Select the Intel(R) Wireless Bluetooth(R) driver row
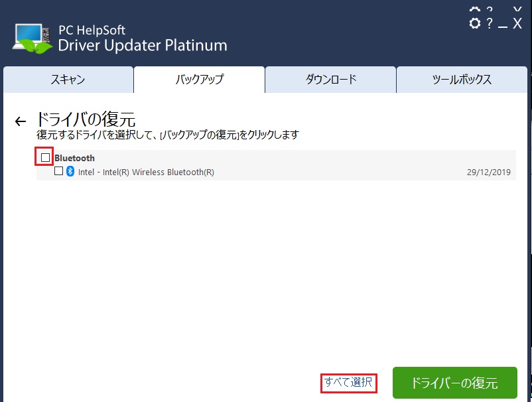Image resolution: width=532 pixels, height=402 pixels. coord(276,172)
